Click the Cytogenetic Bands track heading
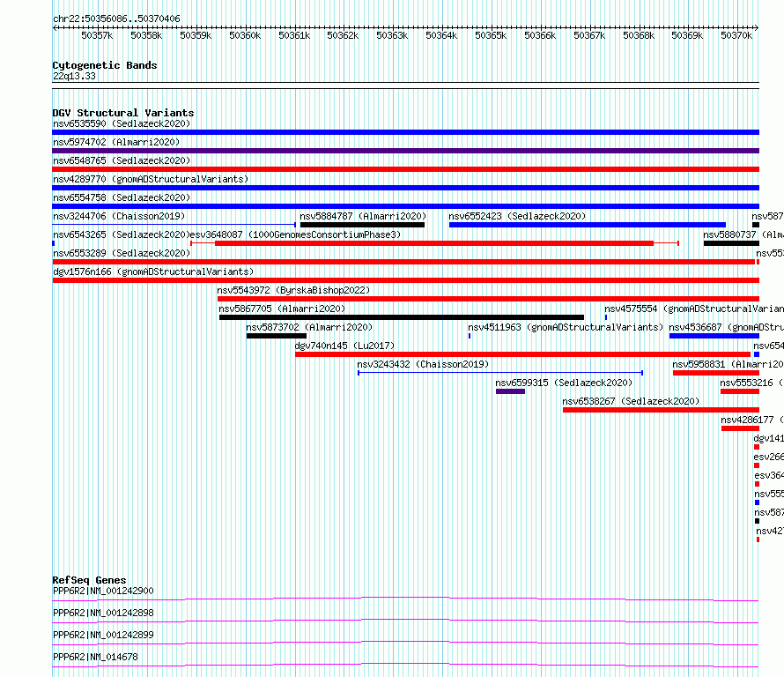Viewport: 784px width, 677px height. [105, 65]
